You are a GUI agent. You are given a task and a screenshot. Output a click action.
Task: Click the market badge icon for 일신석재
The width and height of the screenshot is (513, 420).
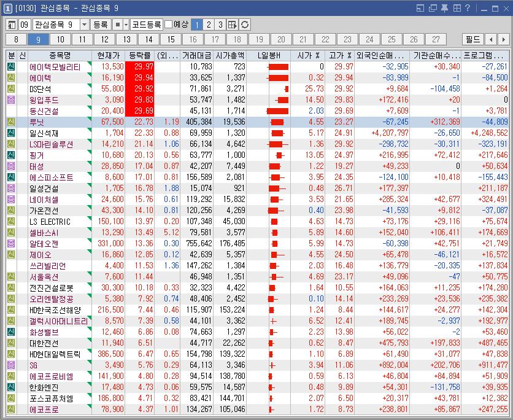[11, 133]
